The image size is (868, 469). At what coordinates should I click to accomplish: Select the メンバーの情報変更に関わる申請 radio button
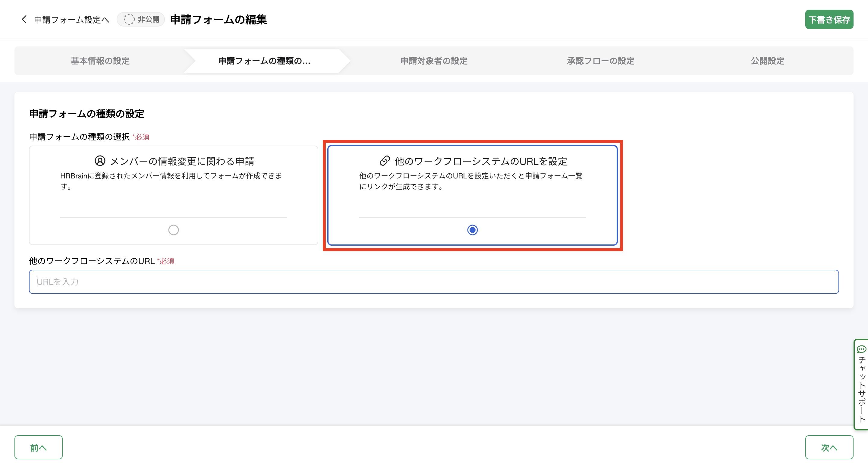[174, 230]
